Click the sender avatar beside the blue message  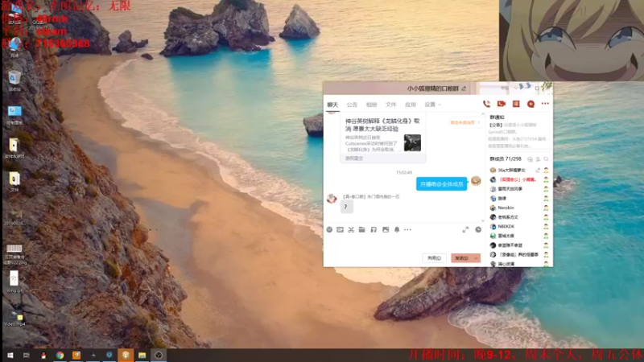tap(476, 180)
